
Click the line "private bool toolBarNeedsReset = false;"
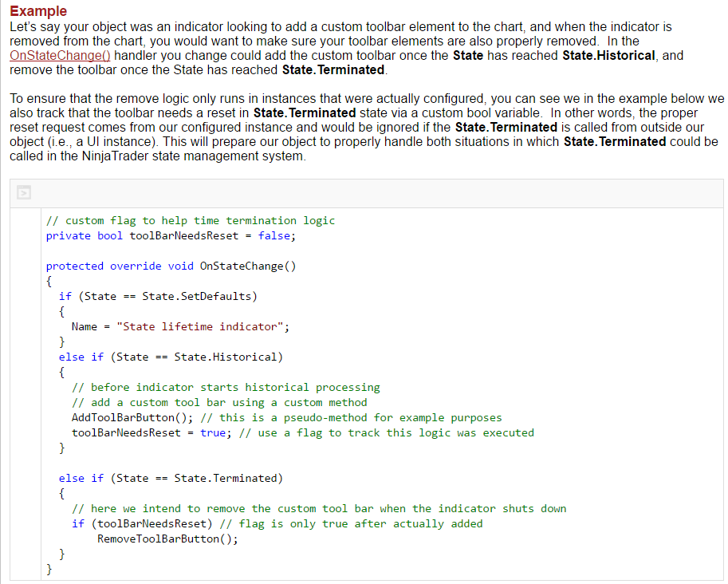click(171, 236)
